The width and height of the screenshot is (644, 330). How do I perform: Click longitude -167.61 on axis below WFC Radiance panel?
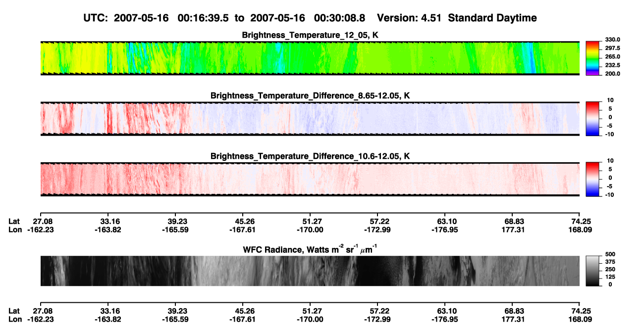pyautogui.click(x=243, y=320)
